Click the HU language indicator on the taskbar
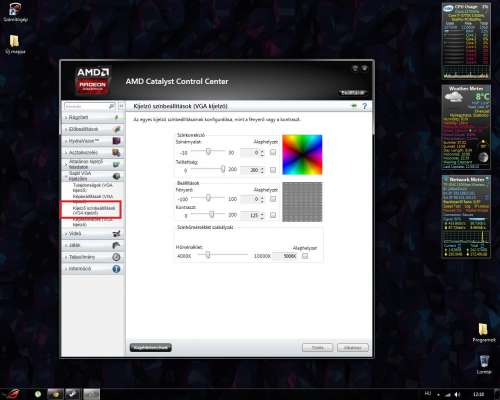The height and width of the screenshot is (400, 500). point(428,394)
